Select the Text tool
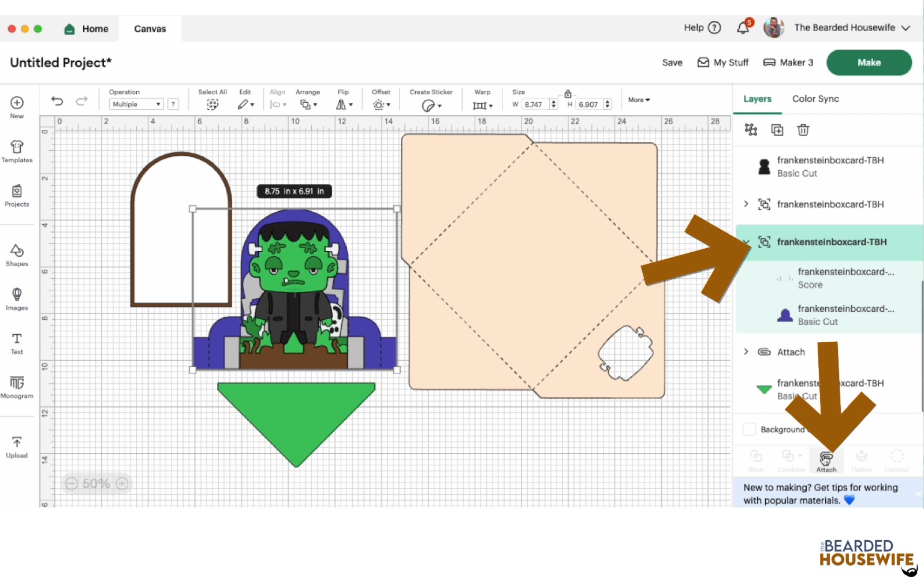924x587 pixels. tap(17, 343)
